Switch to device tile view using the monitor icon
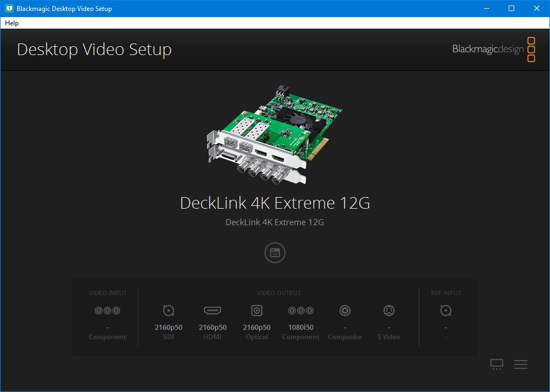Screen dimensions: 550x392 coord(497,364)
